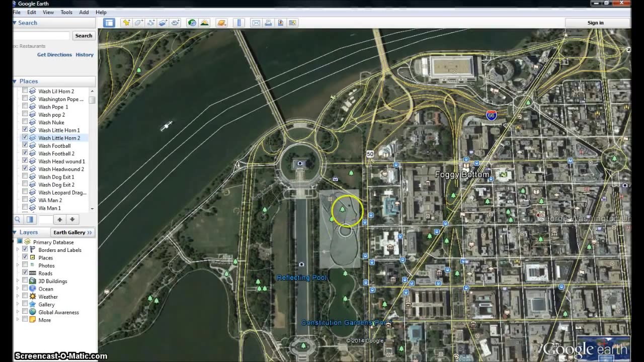Click the 3D Buildings layer icon

tap(33, 281)
